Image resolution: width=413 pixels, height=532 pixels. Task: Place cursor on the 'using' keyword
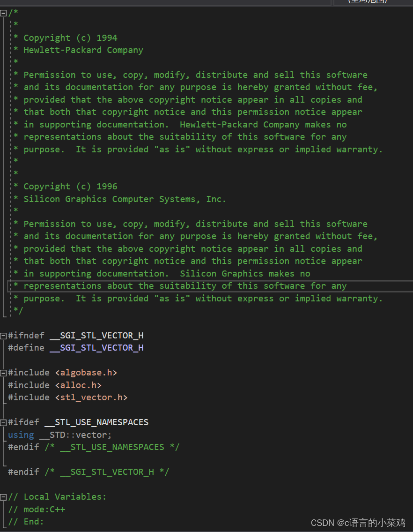(21, 435)
